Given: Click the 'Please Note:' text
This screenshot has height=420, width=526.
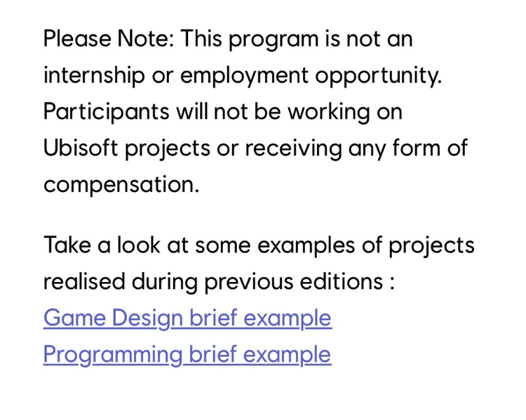Looking at the screenshot, I should [x=108, y=39].
